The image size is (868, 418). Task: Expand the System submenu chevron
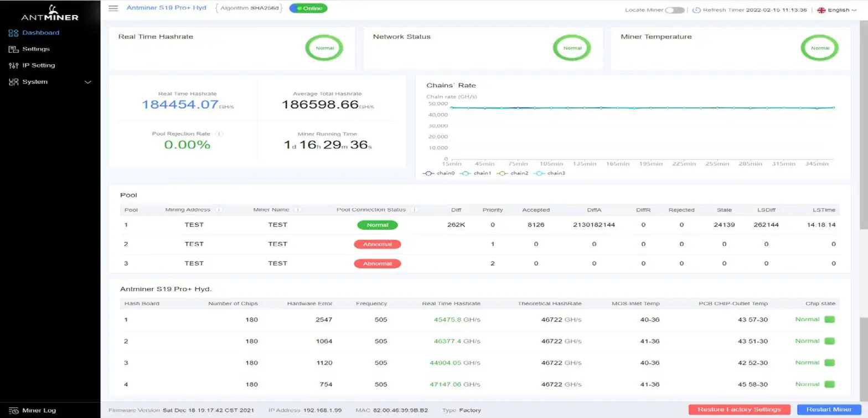click(87, 82)
